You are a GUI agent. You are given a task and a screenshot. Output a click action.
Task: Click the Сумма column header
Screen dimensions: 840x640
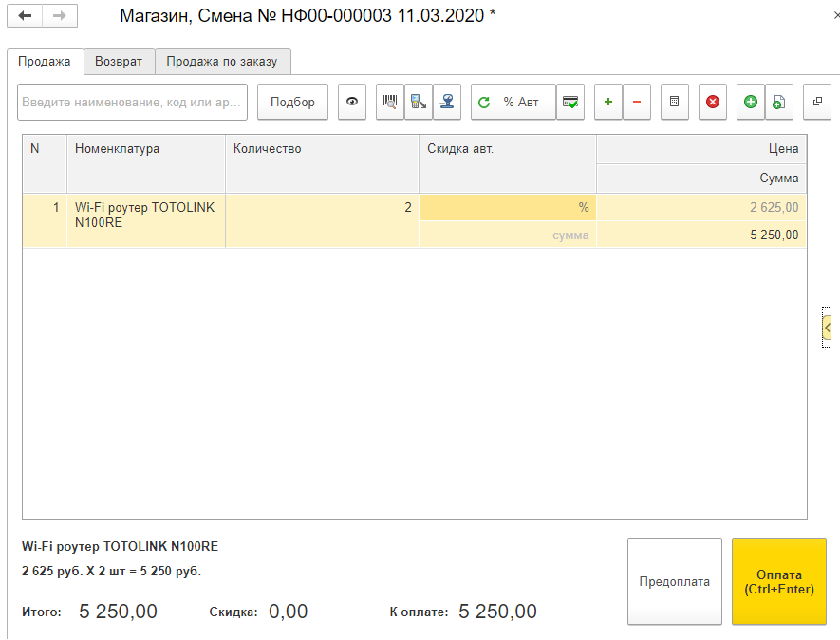click(x=701, y=178)
